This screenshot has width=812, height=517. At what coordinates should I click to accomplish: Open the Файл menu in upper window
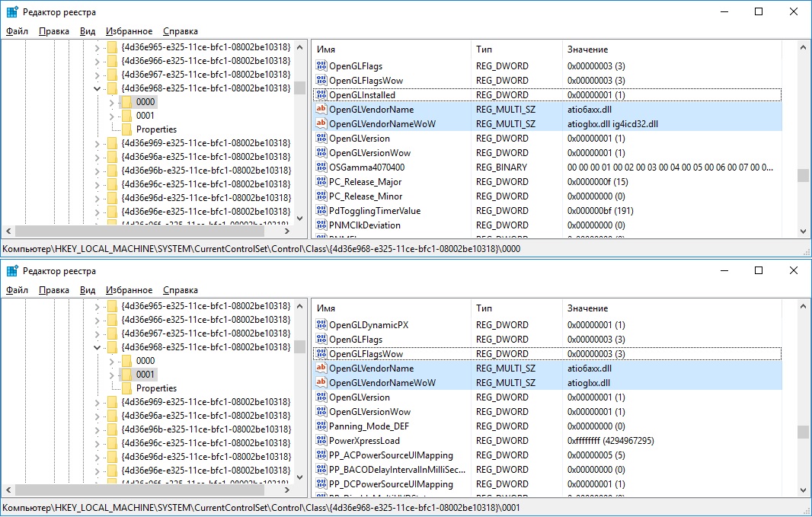[17, 31]
